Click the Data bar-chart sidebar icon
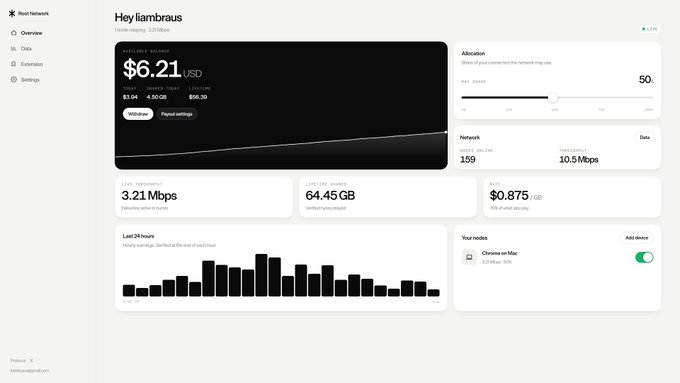 13,49
